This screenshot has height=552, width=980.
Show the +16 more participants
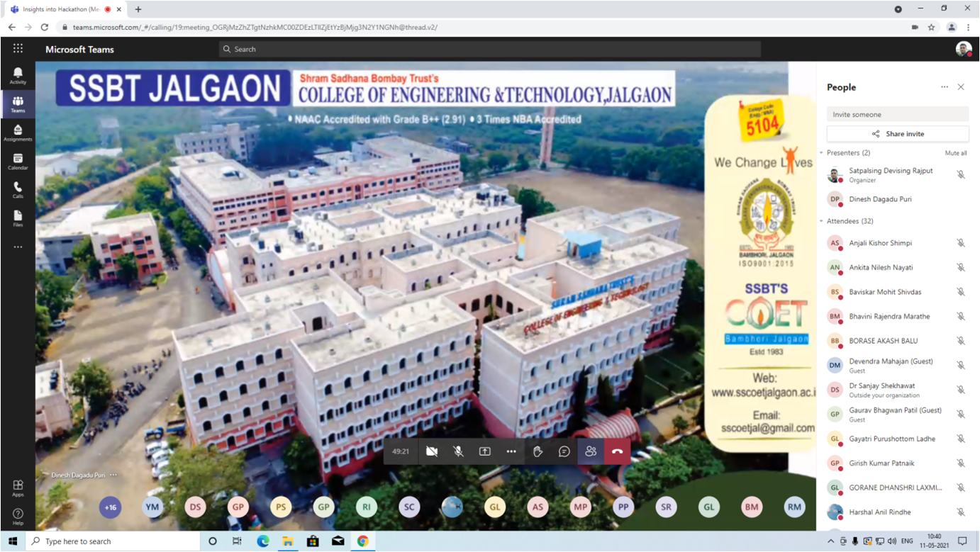(111, 507)
